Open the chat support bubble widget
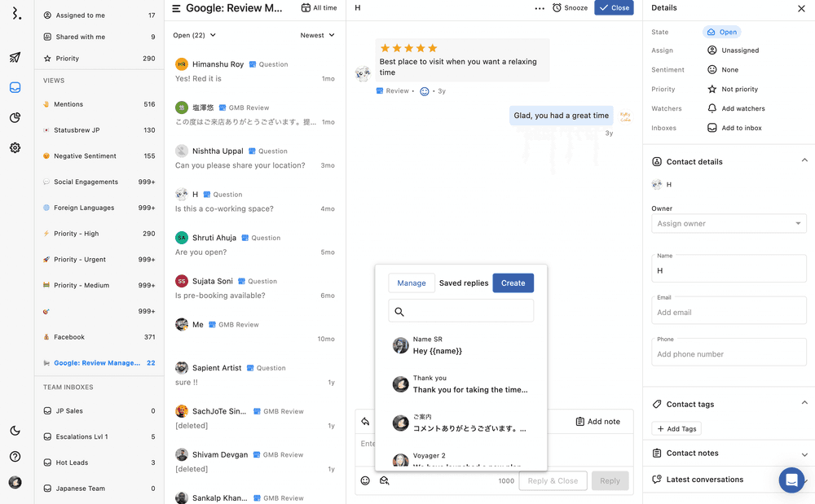The image size is (815, 504). click(x=791, y=480)
